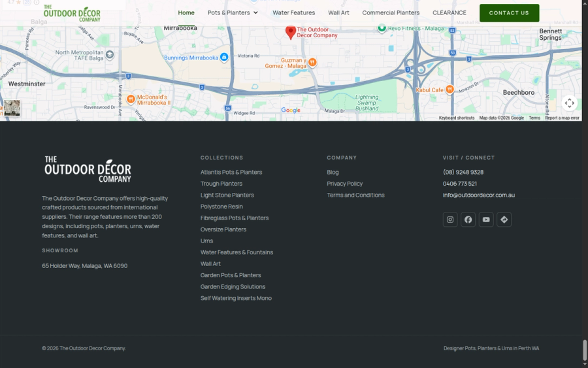Click the page vertical scrollbar thumb

[x=585, y=350]
